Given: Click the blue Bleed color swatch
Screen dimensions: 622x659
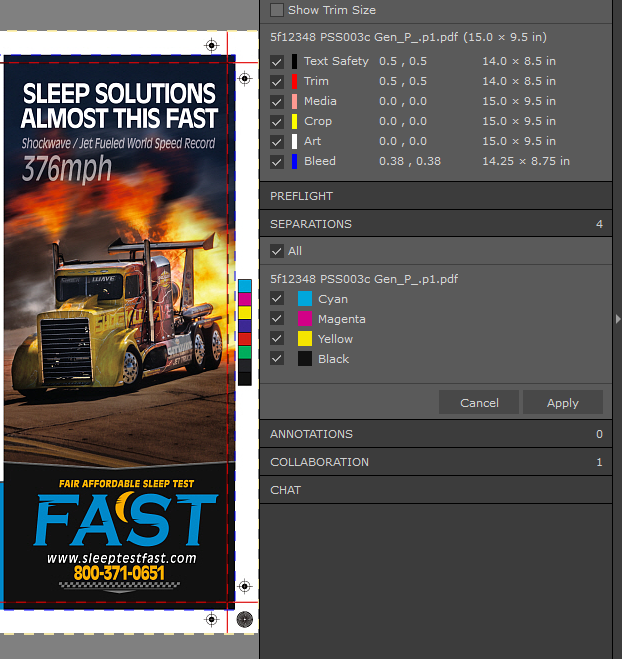Looking at the screenshot, I should pos(294,161).
